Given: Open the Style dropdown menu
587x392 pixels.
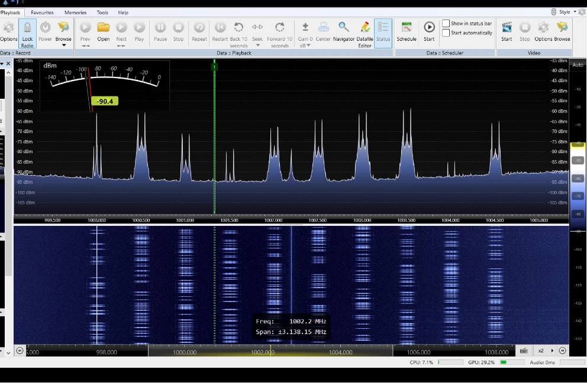Looking at the screenshot, I should pyautogui.click(x=567, y=12).
